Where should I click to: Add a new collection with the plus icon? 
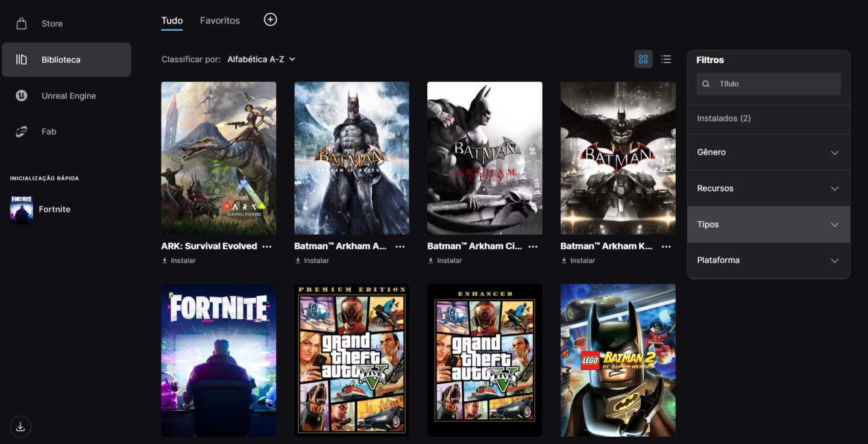click(x=271, y=20)
